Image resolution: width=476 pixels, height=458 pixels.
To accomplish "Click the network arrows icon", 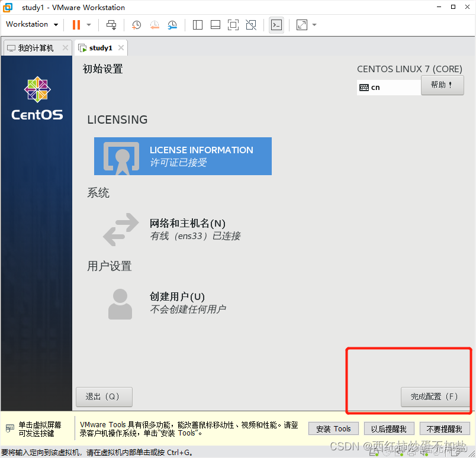I will coord(121,229).
